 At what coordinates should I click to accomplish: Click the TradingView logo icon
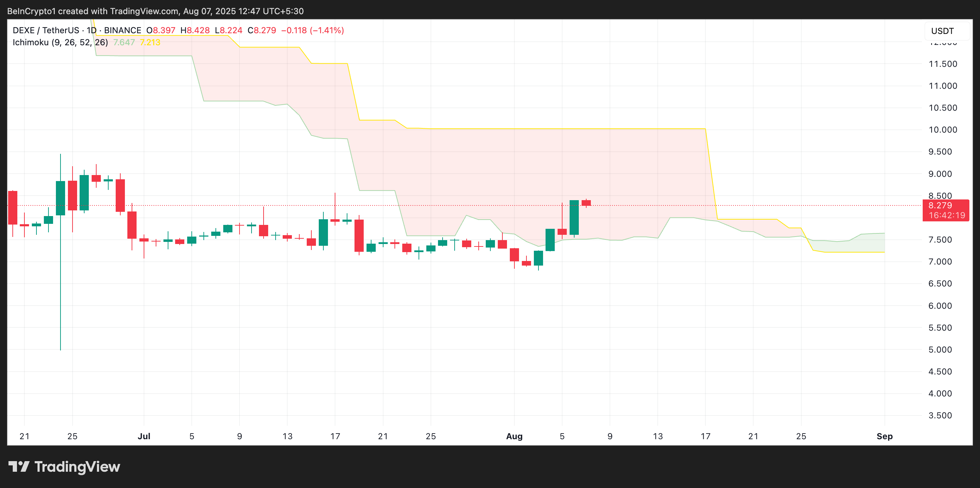tap(19, 466)
